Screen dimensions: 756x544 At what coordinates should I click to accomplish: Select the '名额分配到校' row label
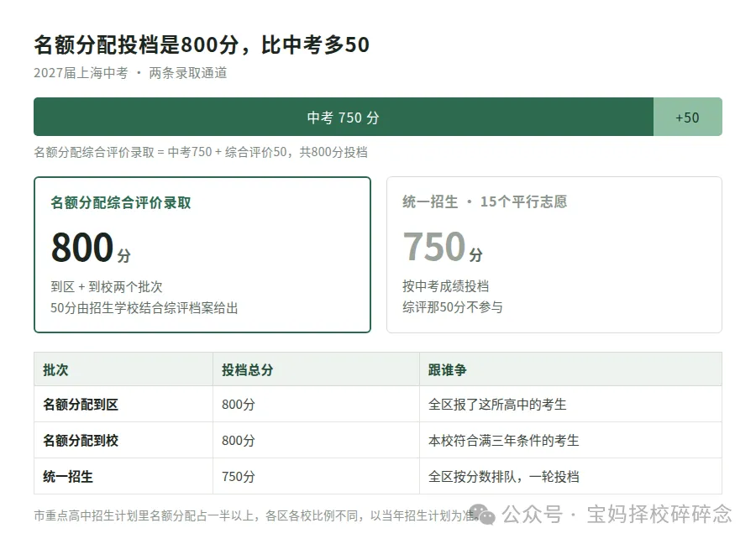point(81,441)
